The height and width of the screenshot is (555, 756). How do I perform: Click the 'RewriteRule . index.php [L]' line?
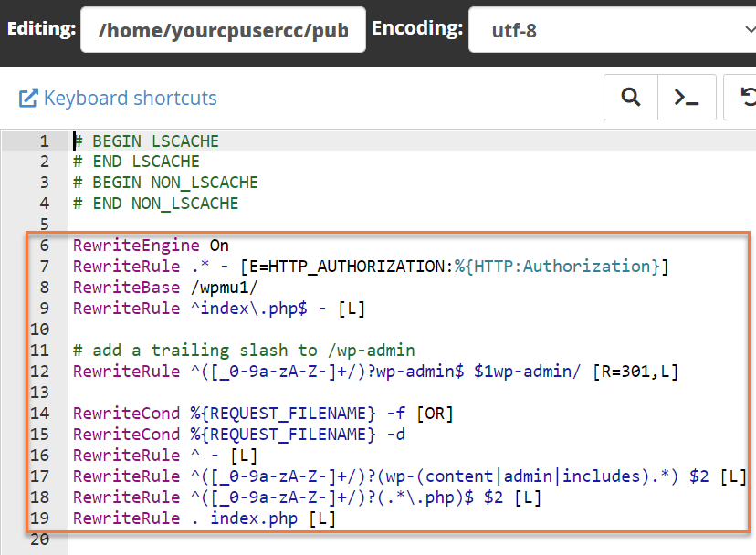pos(204,518)
